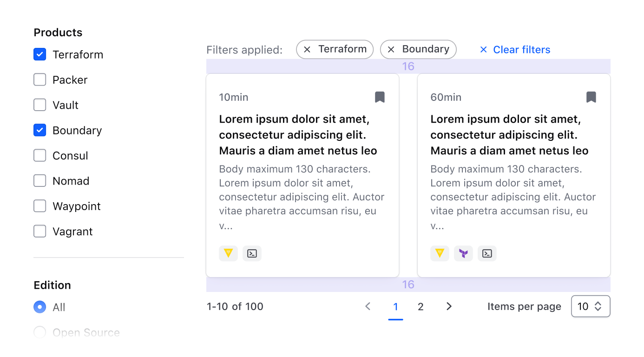Adjust the Items per page stepper control
644x357 pixels.
pos(599,306)
